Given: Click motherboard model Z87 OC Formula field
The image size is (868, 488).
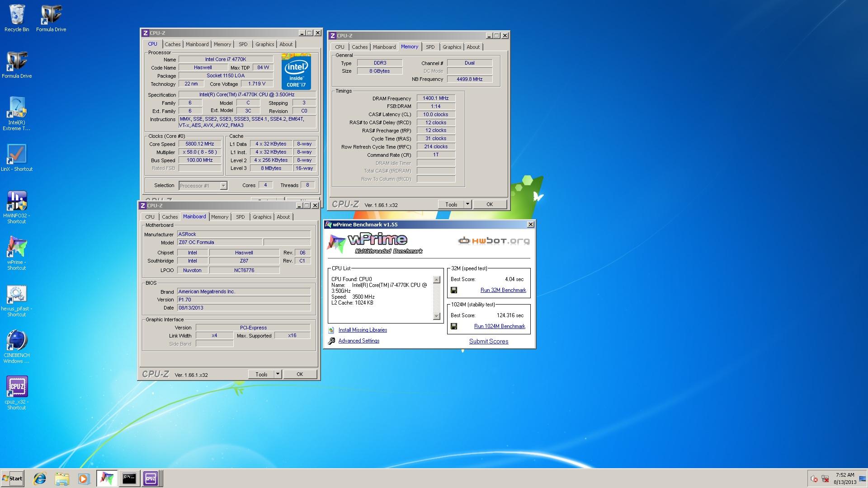Looking at the screenshot, I should pos(220,243).
